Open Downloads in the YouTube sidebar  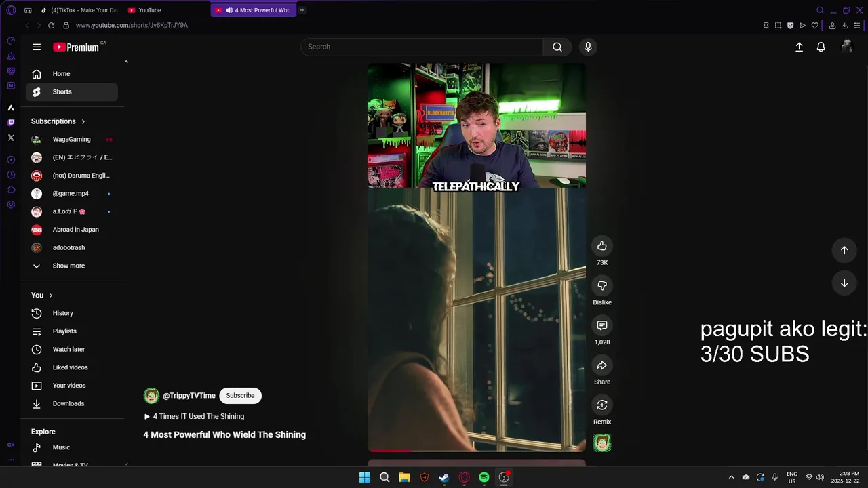(x=72, y=403)
